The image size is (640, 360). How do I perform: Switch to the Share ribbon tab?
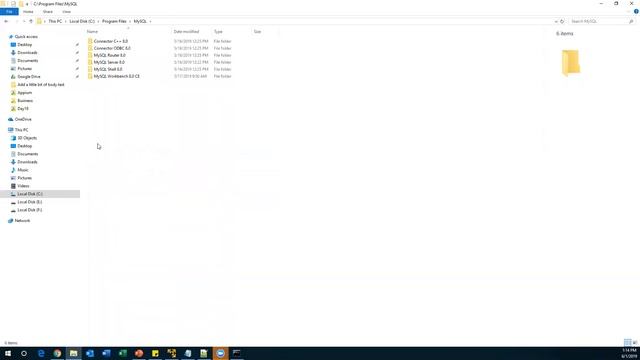[48, 11]
